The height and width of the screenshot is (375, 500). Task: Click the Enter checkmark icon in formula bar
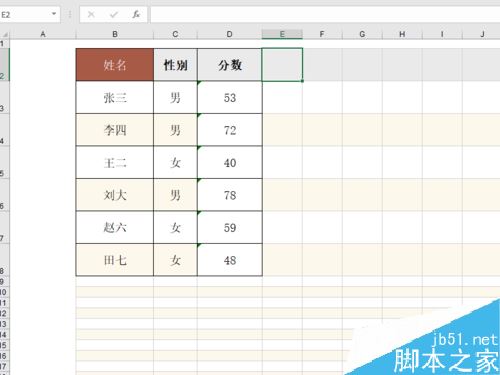coord(114,14)
